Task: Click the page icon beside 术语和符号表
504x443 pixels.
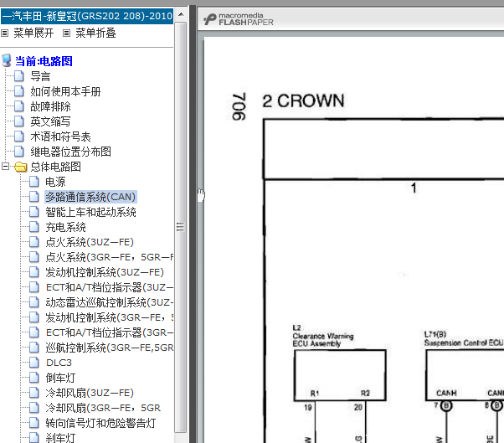Action: (19, 137)
